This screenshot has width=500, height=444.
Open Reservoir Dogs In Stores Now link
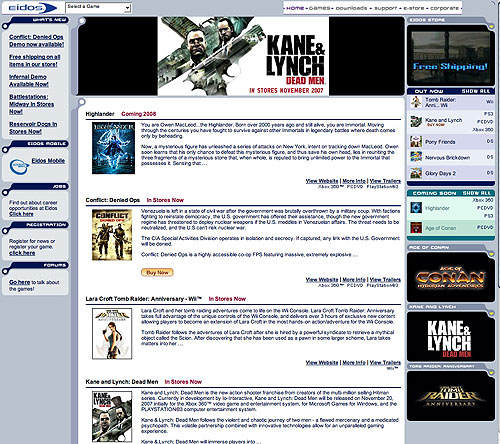pyautogui.click(x=33, y=128)
